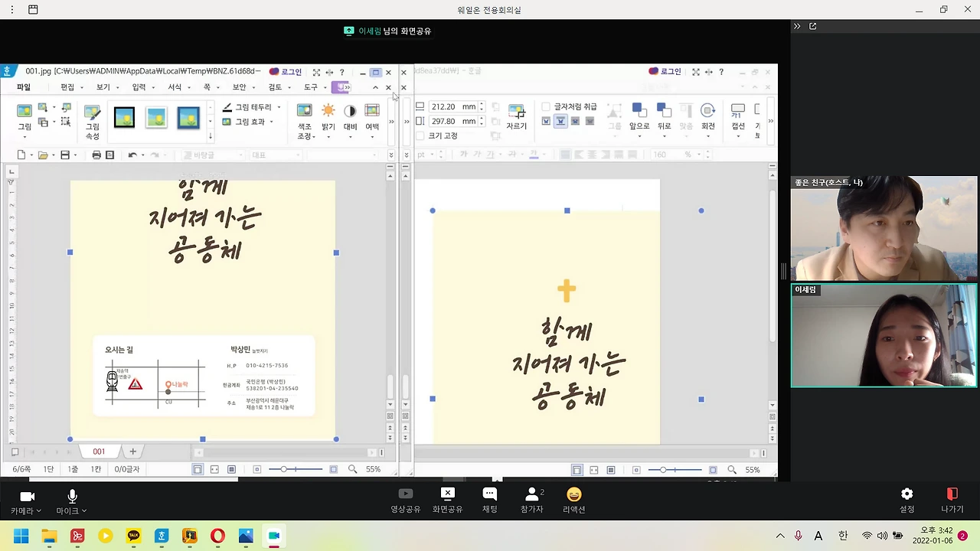Open the 서식 menu
This screenshot has width=980, height=551.
175,87
